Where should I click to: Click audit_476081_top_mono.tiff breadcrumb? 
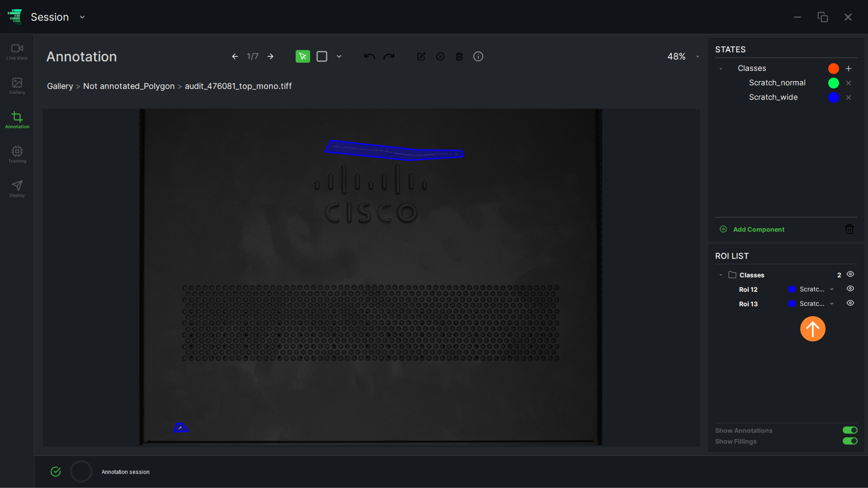[x=238, y=86]
